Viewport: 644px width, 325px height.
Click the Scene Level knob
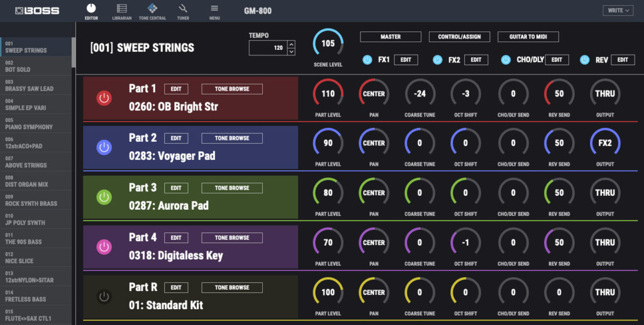point(328,43)
